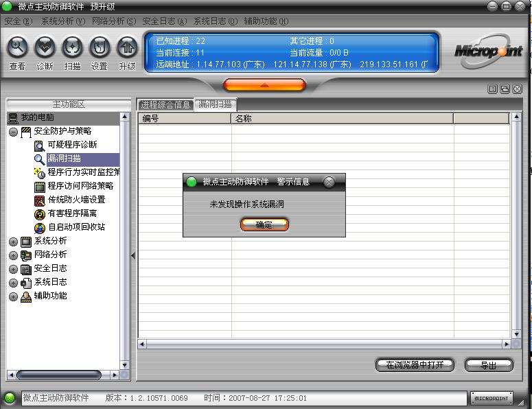This screenshot has height=409, width=532.
Task: Click the 辅助功能 helmet icon
Action: point(26,296)
